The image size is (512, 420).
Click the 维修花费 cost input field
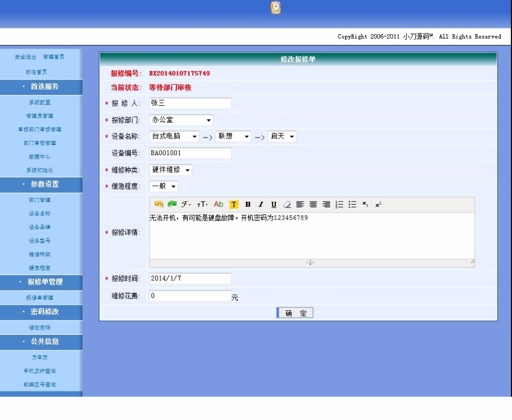tap(188, 296)
